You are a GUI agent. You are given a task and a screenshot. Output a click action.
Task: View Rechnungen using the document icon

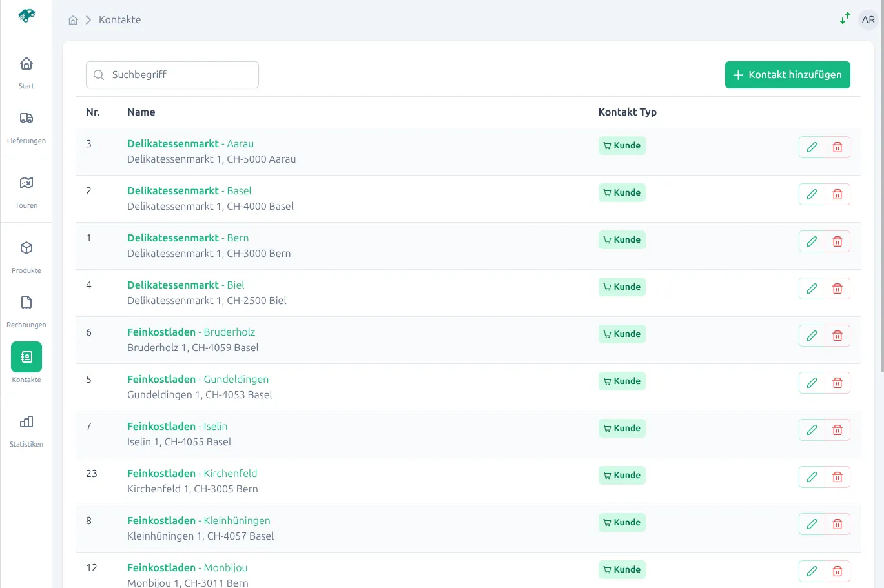[26, 302]
